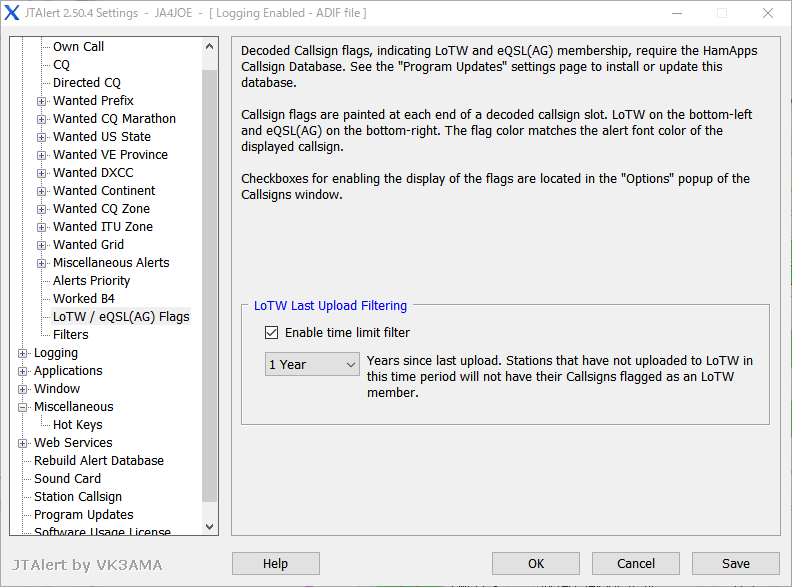Image resolution: width=792 pixels, height=587 pixels.
Task: Expand the Window section
Action: point(22,389)
